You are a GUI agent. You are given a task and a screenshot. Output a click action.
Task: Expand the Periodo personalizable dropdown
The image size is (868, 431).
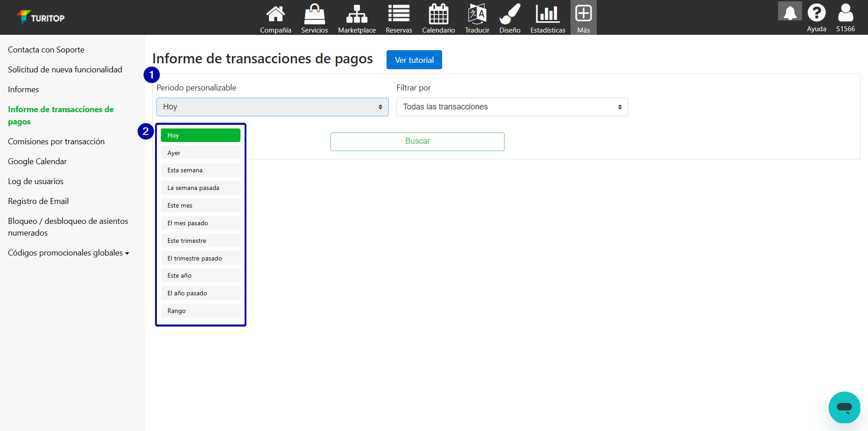tap(272, 107)
